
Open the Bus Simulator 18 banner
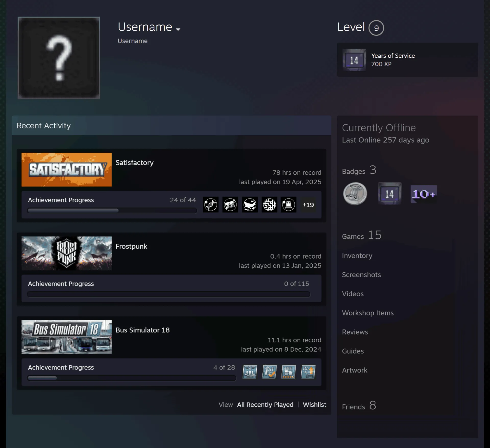click(67, 337)
